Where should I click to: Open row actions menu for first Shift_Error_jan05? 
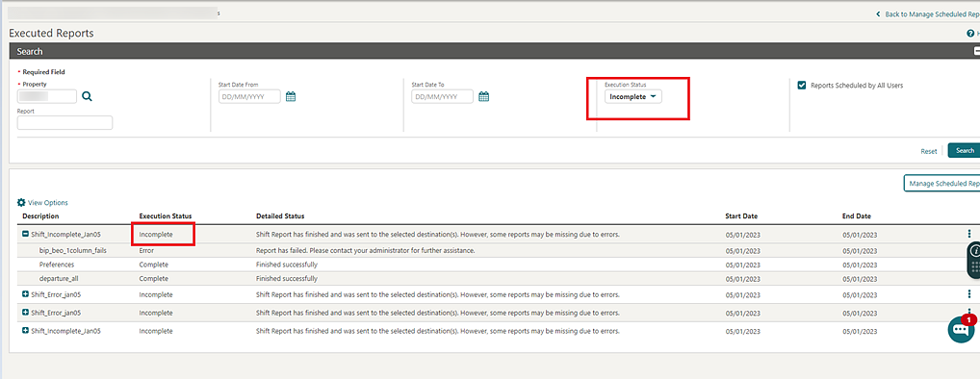click(969, 294)
